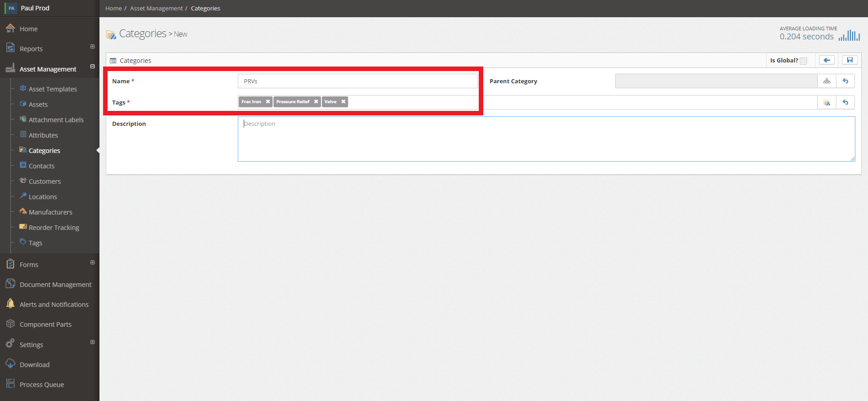
Task: Reset the Parent Category field with the undo icon
Action: [845, 81]
